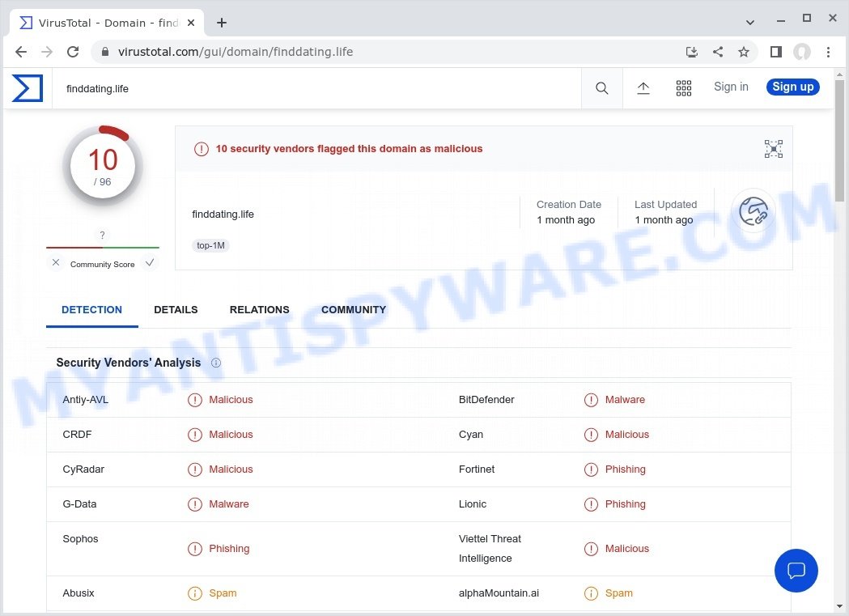Click the Last Updated value

click(664, 219)
